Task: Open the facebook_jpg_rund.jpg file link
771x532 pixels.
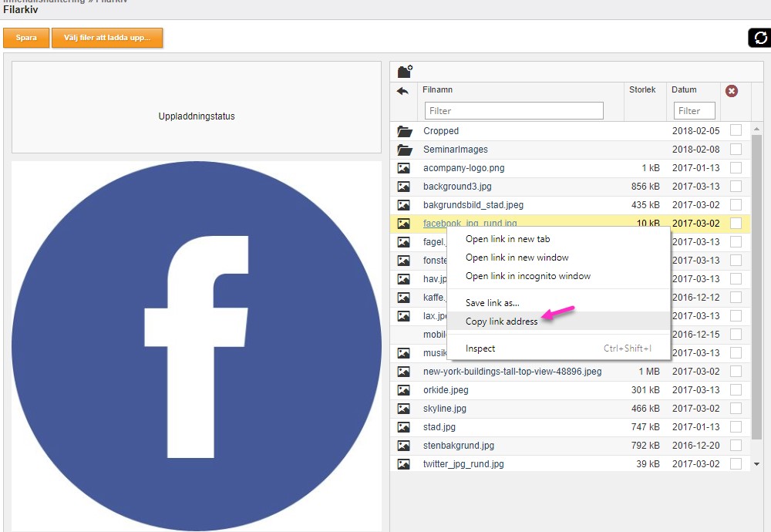Action: click(x=470, y=224)
